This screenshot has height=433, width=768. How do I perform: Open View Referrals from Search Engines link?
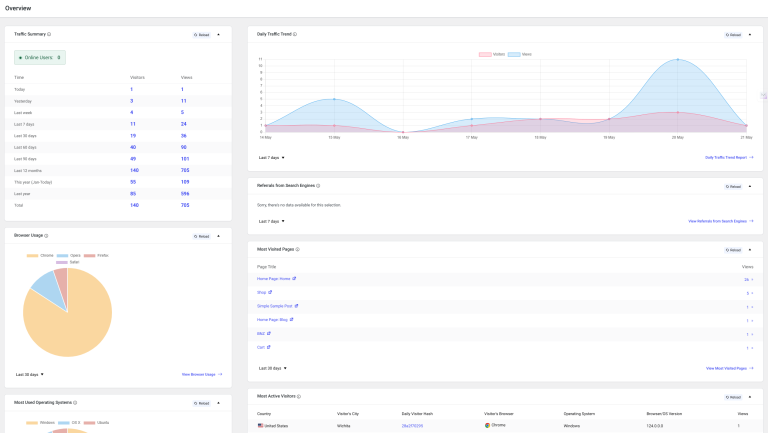[720, 221]
